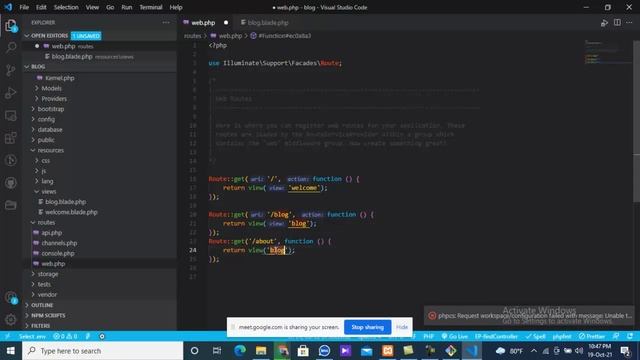Viewport: 640px width, 360px height.
Task: Click Hide on the screen sharing bar
Action: [402, 327]
